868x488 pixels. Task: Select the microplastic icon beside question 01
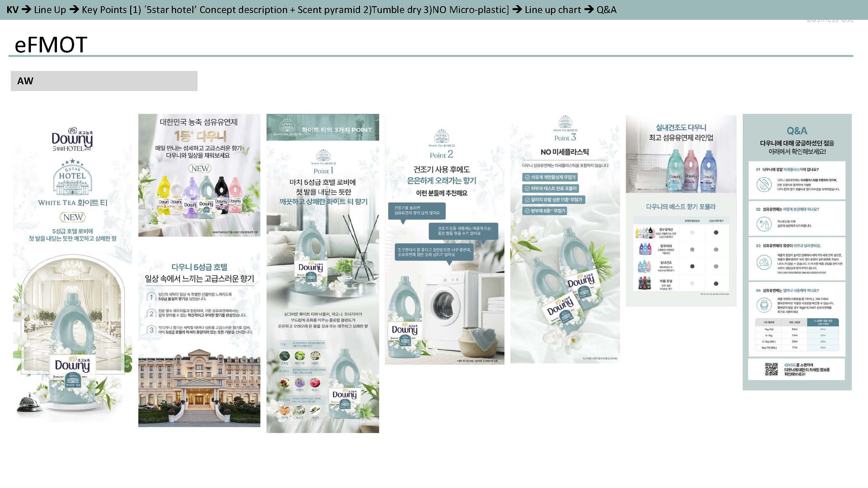coord(764,184)
